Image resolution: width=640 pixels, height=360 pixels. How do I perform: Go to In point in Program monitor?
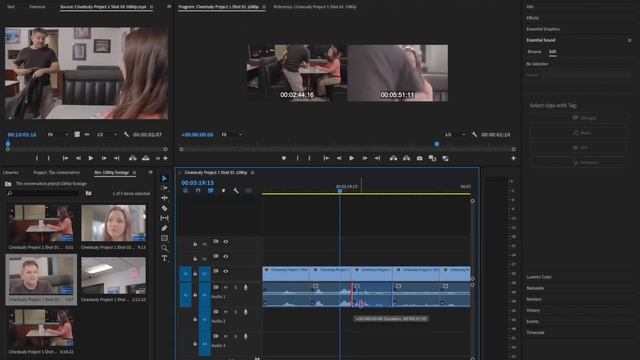click(x=326, y=158)
